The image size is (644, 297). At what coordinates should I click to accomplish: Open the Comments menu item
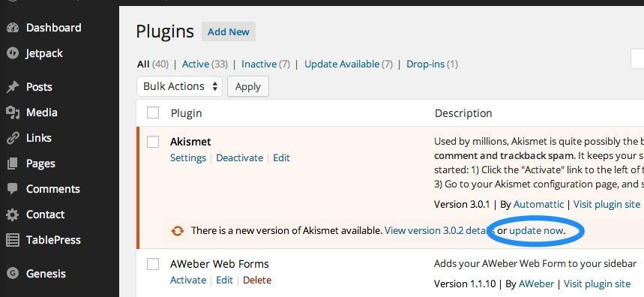53,189
